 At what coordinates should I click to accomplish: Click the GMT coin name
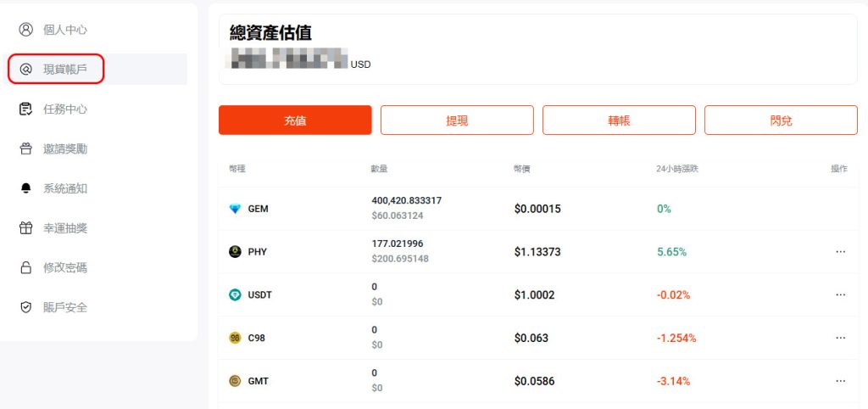(258, 381)
